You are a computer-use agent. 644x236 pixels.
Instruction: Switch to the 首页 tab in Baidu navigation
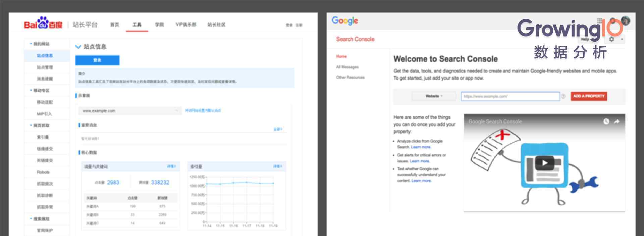pos(115,25)
